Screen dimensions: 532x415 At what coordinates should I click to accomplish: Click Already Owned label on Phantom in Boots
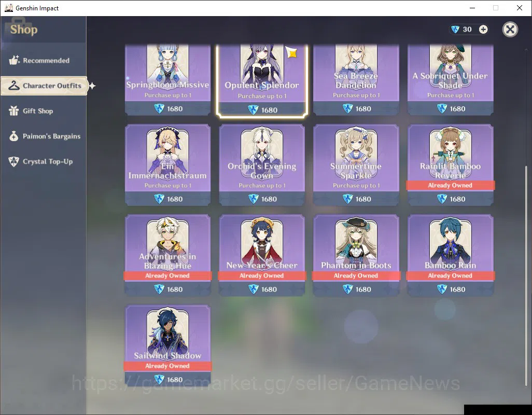(356, 275)
